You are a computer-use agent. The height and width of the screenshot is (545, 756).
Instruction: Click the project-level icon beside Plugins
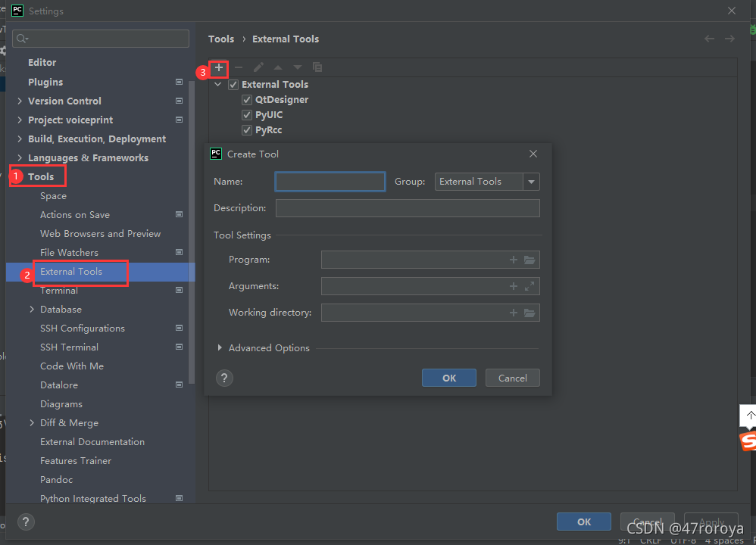[x=179, y=82]
